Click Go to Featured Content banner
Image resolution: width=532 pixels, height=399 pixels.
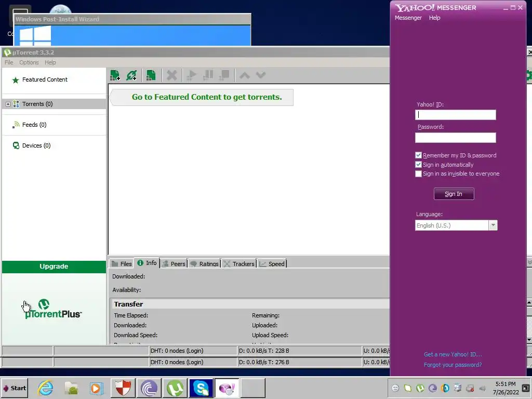(x=202, y=97)
